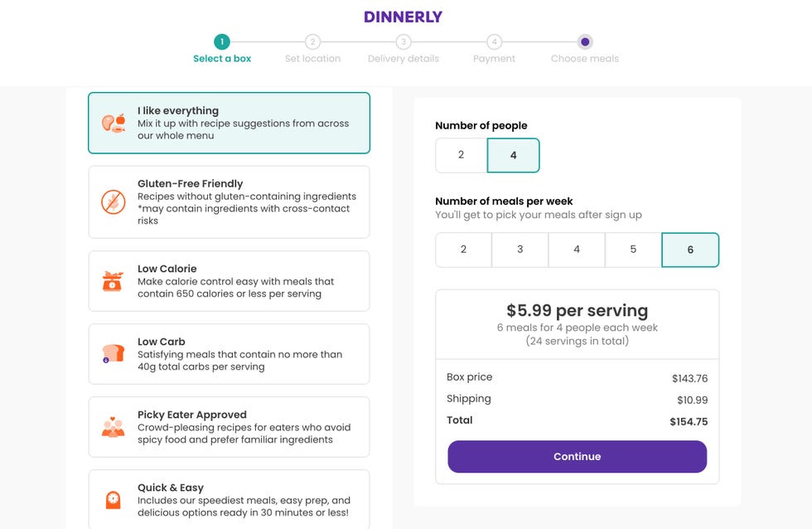
Task: Select 4 for number of people
Action: click(513, 155)
